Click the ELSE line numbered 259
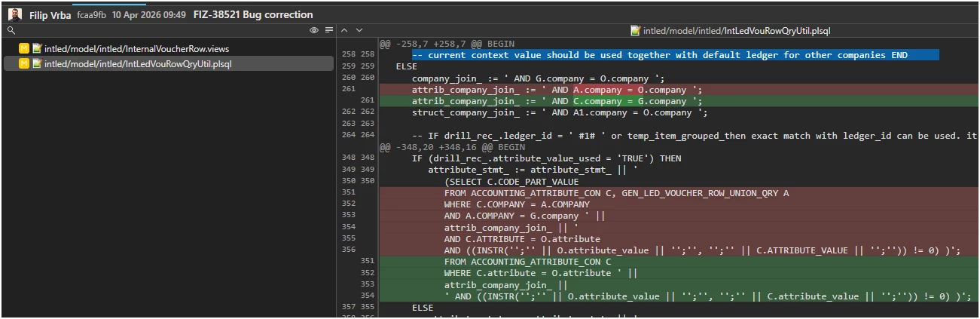This screenshot has height=319, width=980. tap(407, 66)
